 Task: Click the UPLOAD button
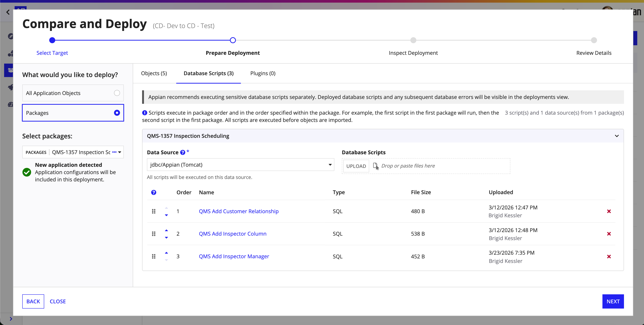[356, 166]
